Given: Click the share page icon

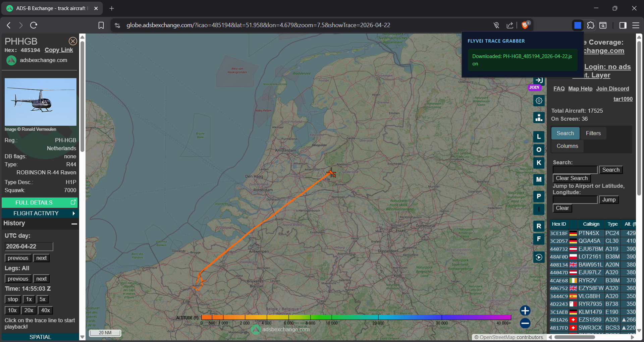Looking at the screenshot, I should pos(510,25).
